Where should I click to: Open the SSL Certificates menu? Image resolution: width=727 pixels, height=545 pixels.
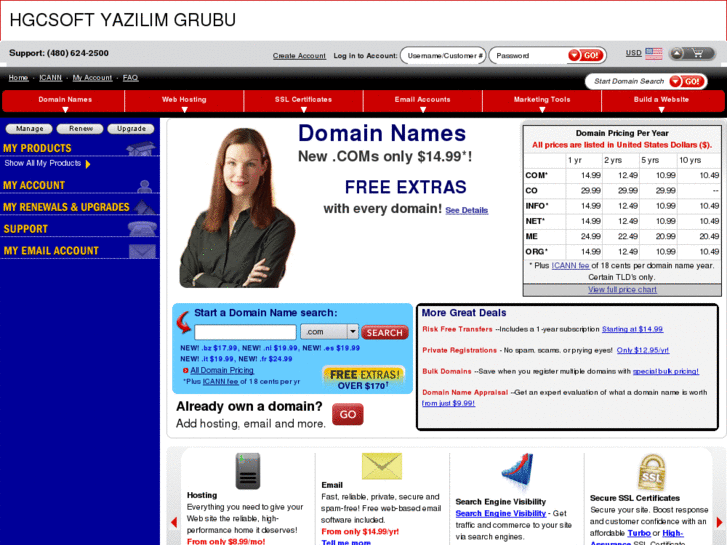coord(303,102)
